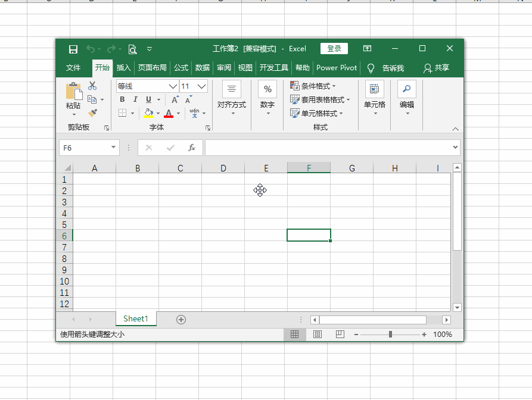The image size is (532, 400).
Task: Select the Format Painter brush
Action: click(92, 113)
